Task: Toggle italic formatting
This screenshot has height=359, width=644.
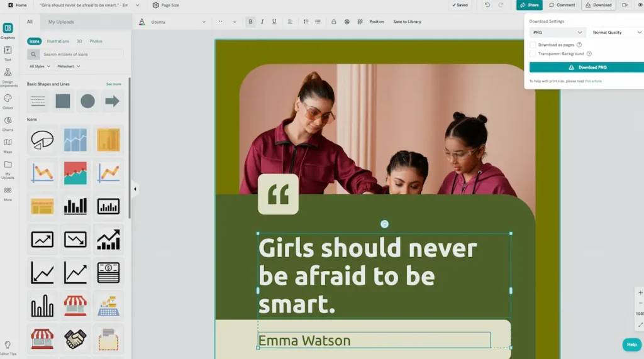Action: 262,22
